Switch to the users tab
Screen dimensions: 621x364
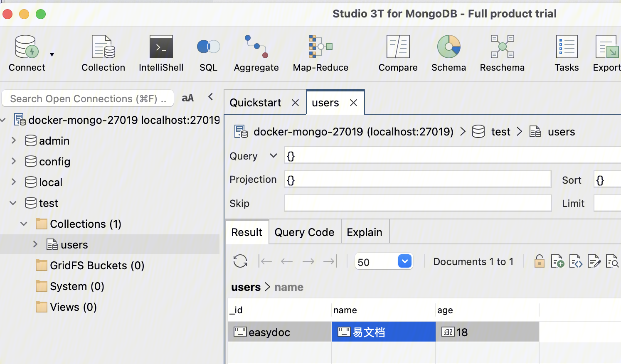[x=325, y=103]
